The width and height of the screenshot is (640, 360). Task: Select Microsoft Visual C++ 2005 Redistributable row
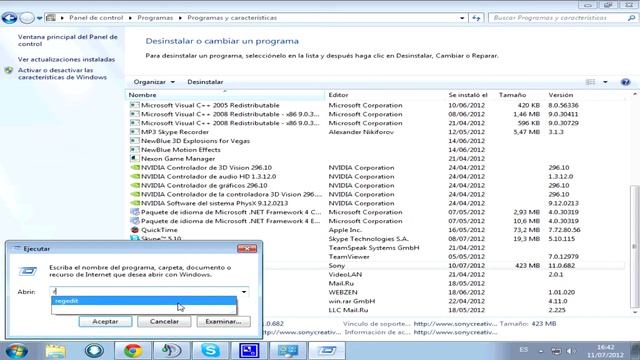click(376, 105)
